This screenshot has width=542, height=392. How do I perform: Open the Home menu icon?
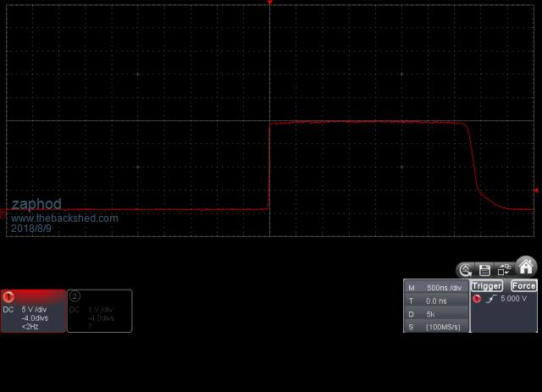point(526,268)
